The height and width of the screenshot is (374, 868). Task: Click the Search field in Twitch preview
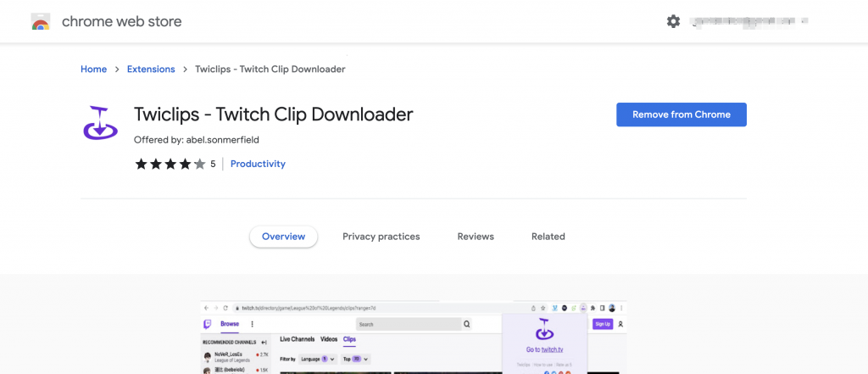point(409,324)
